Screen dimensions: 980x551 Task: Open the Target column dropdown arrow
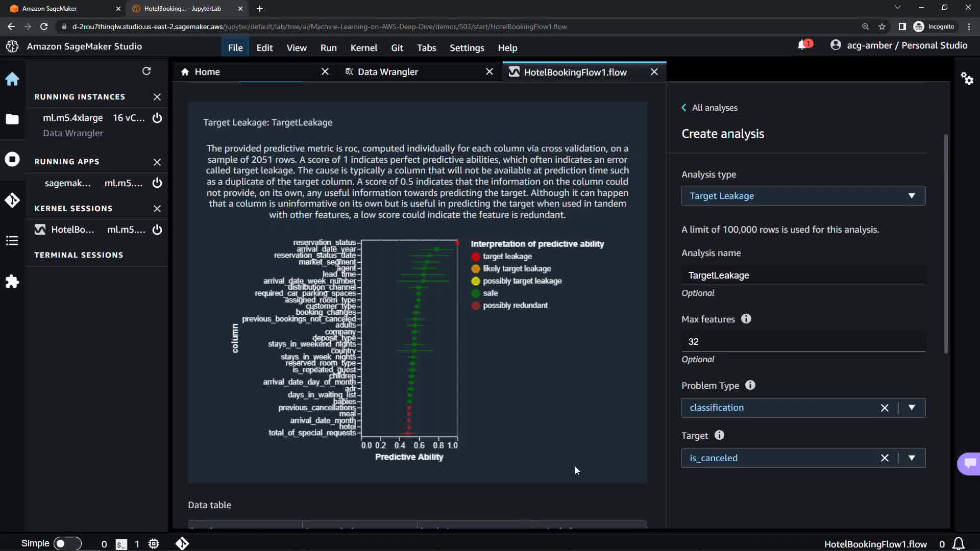pyautogui.click(x=912, y=458)
